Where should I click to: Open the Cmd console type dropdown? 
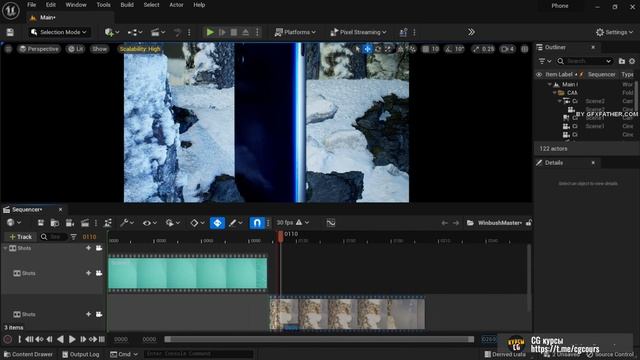pos(124,354)
